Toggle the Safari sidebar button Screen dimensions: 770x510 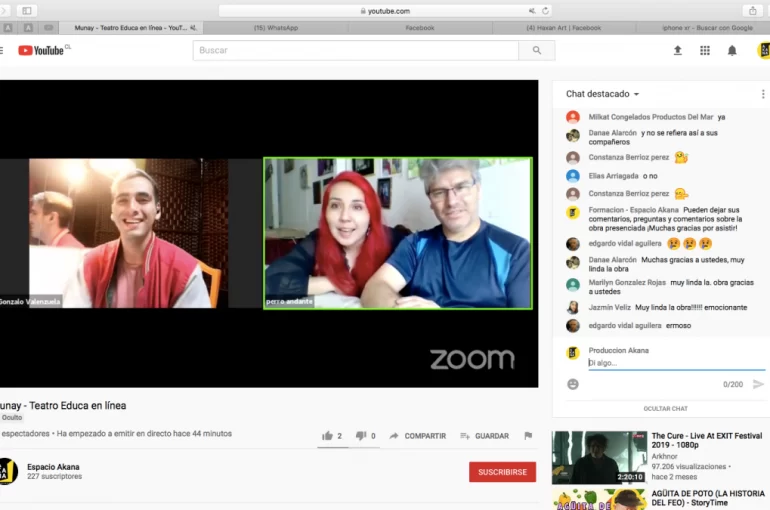pos(27,10)
